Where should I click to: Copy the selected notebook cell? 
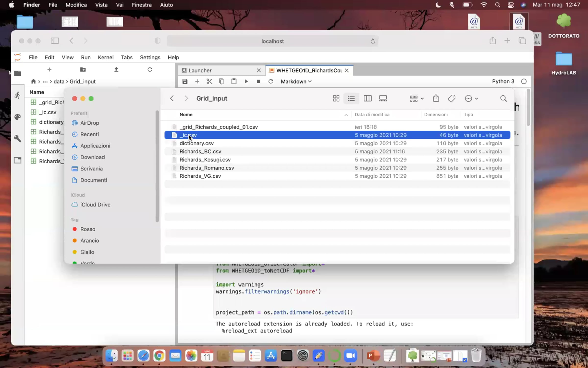(x=221, y=81)
